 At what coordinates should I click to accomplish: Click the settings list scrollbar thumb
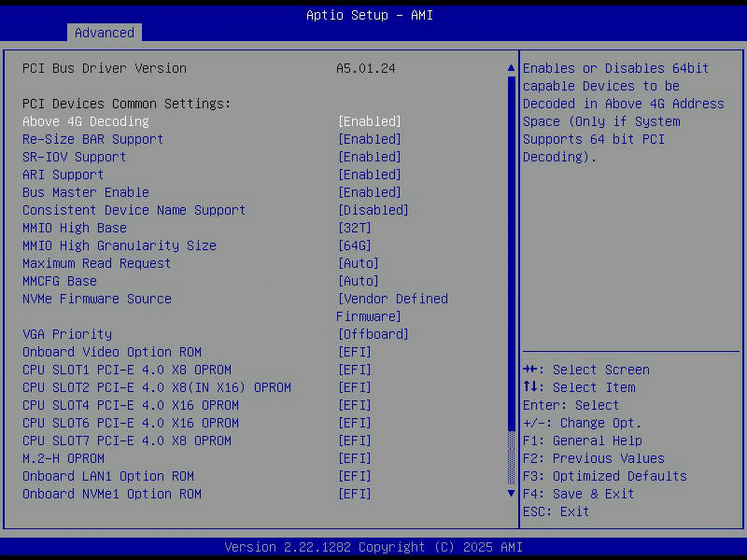coord(511,253)
